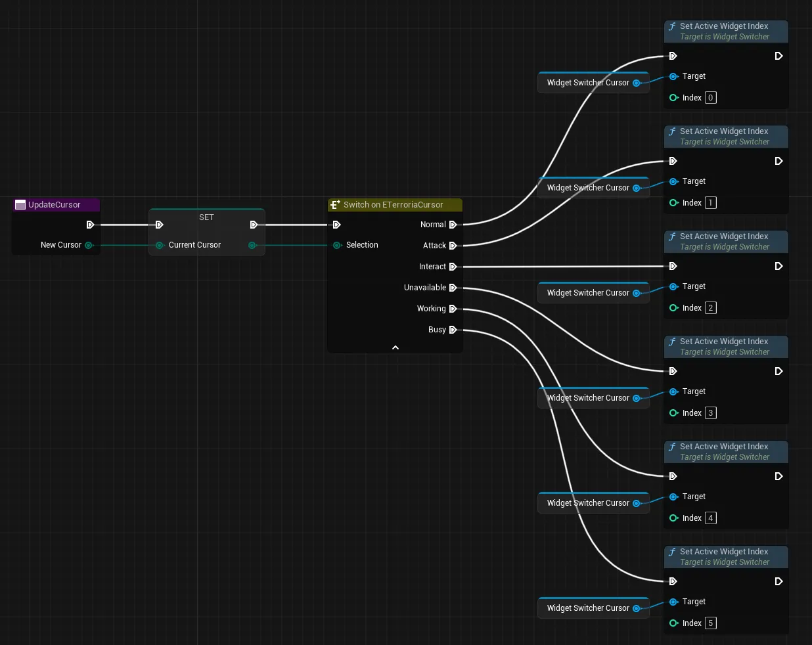The height and width of the screenshot is (645, 812).
Task: Click the Normal execution output pin
Action: click(x=453, y=225)
